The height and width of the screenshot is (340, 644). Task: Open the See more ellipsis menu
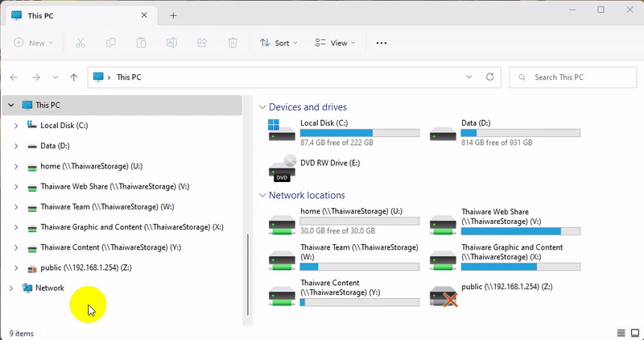click(x=382, y=43)
